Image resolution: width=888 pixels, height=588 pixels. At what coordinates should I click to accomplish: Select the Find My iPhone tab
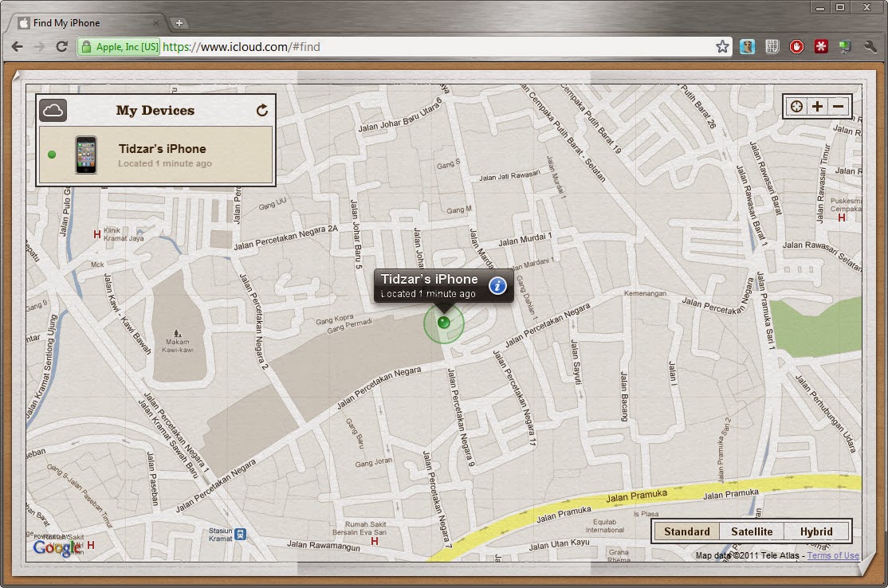pos(88,22)
